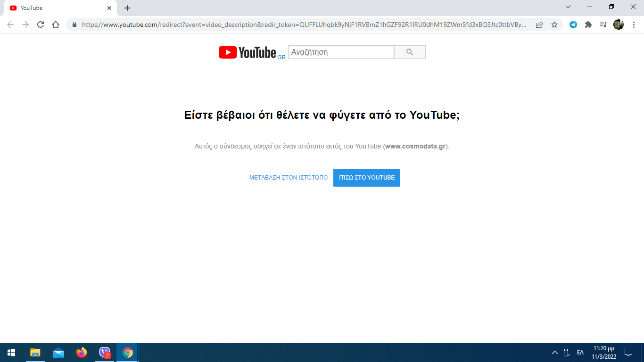The width and height of the screenshot is (644, 362).
Task: Minimize the Chrome window
Action: pos(590,7)
